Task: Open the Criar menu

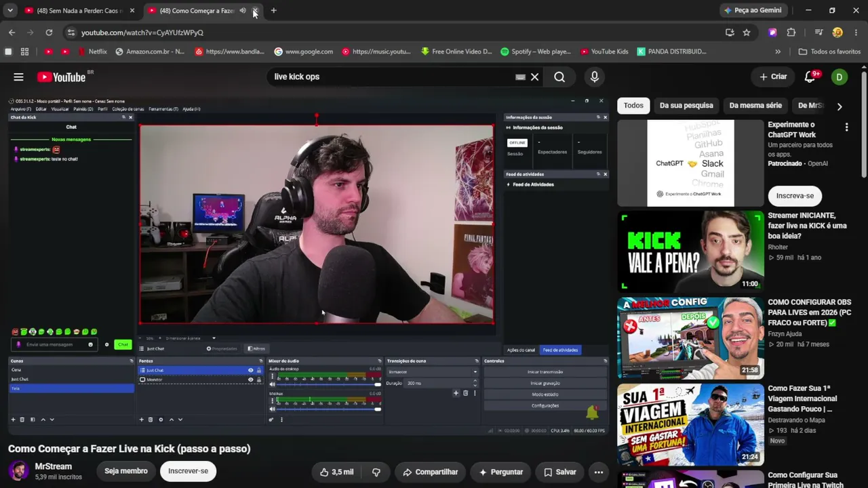Action: click(x=773, y=77)
